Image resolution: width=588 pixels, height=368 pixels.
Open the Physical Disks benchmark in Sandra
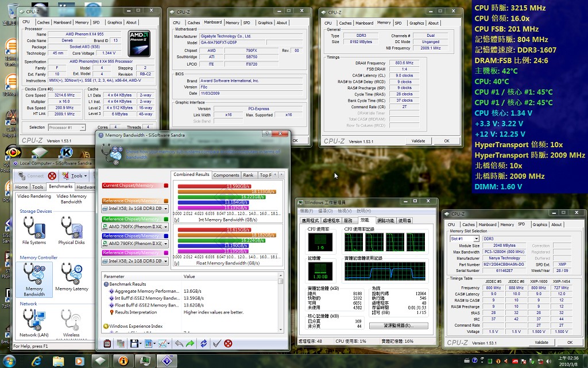tap(71, 230)
